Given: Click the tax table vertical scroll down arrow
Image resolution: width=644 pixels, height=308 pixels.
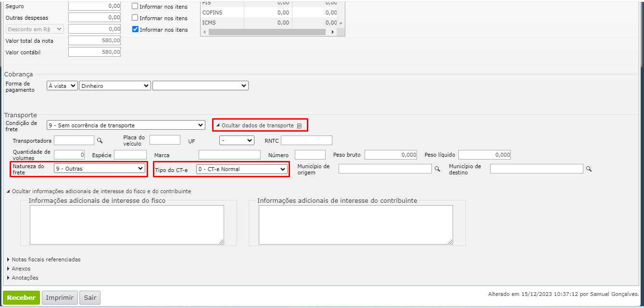Looking at the screenshot, I should (341, 23).
